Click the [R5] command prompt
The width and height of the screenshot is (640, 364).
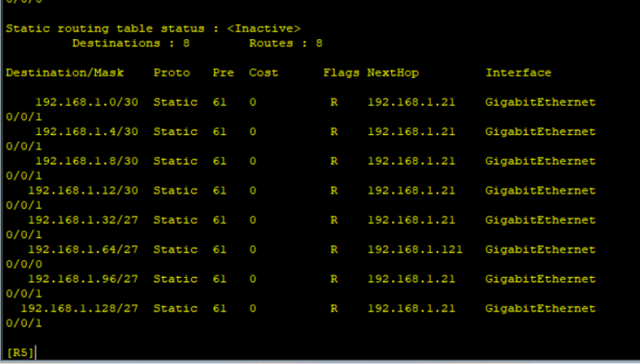coord(20,352)
